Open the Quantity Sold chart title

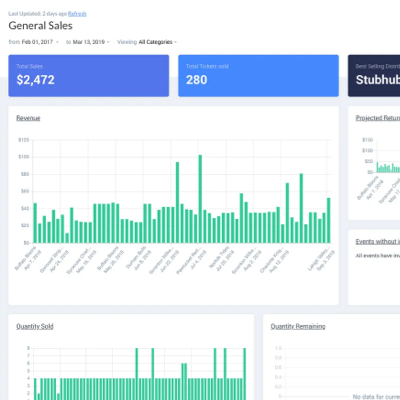35,326
